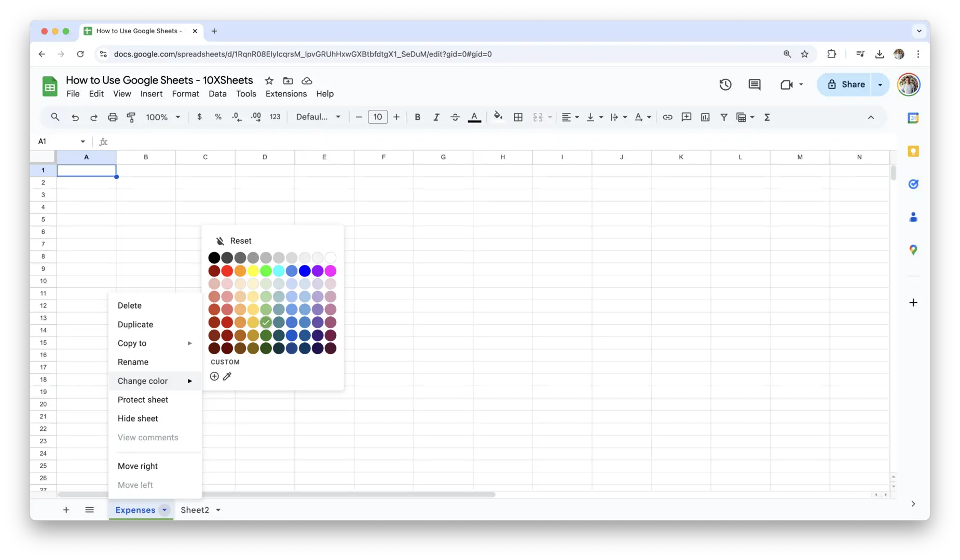Screen dimensions: 960x560
Task: Open the all sheets list button
Action: pos(89,510)
